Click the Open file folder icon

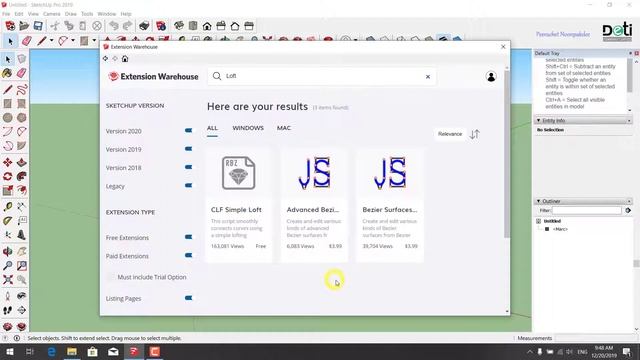tap(24, 26)
